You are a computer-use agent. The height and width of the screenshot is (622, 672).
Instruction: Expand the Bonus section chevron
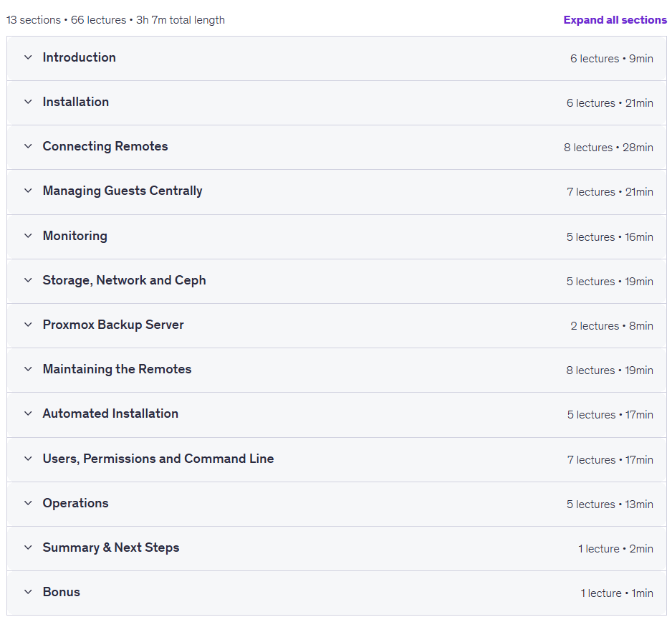click(x=28, y=592)
